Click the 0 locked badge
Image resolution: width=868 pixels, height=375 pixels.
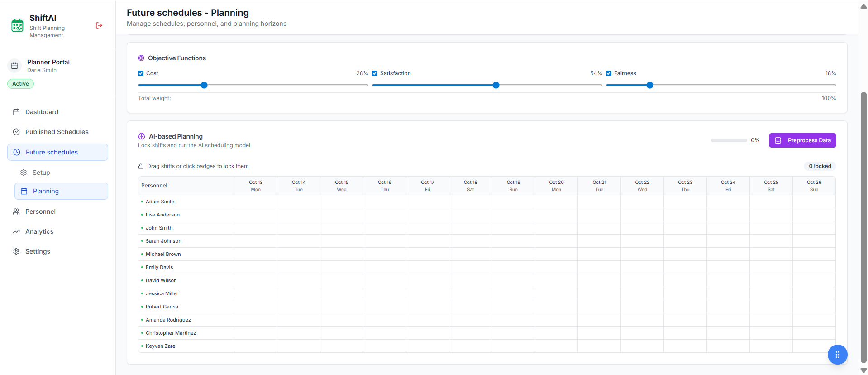(x=820, y=166)
